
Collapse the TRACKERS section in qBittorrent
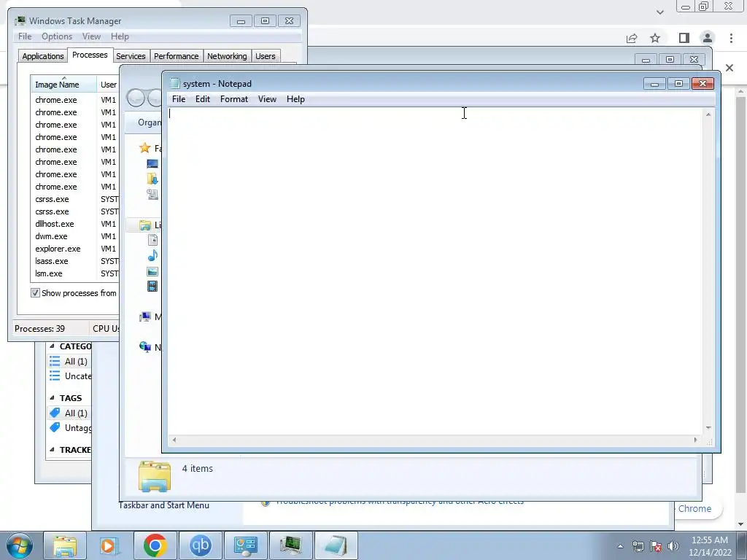pos(52,449)
